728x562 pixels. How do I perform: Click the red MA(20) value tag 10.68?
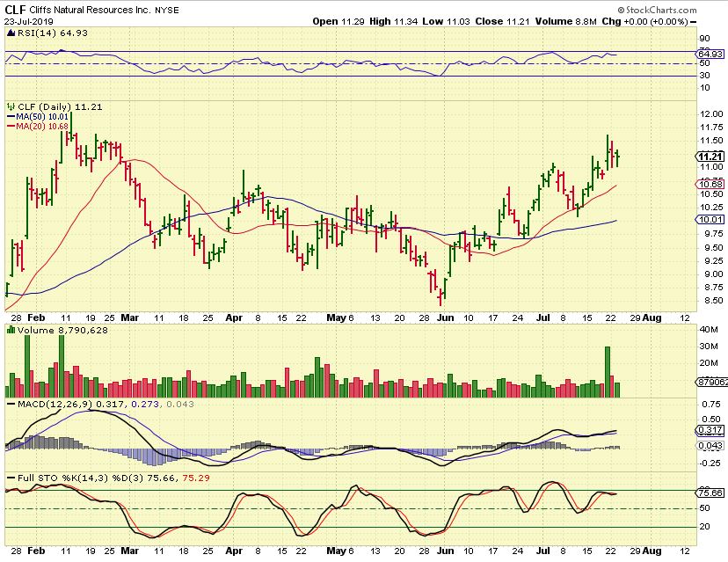coord(710,185)
